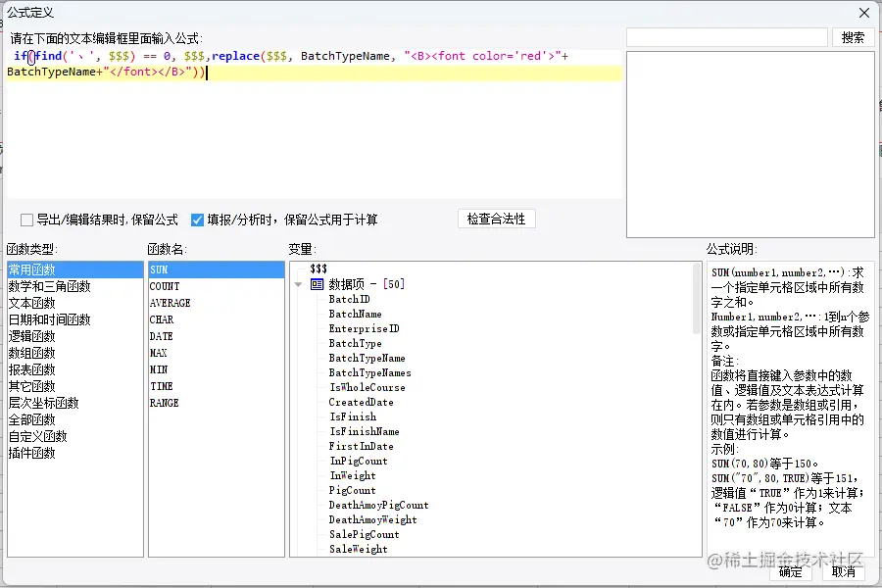Screen dimensions: 882x588
Task: Select the DATE function name
Action: pos(216,336)
